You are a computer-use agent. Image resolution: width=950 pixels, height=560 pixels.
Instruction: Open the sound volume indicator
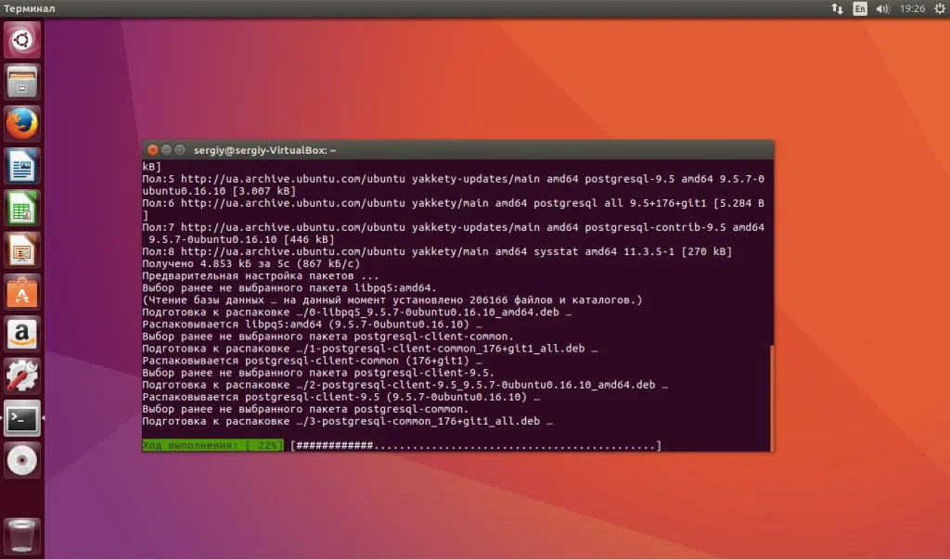(882, 8)
